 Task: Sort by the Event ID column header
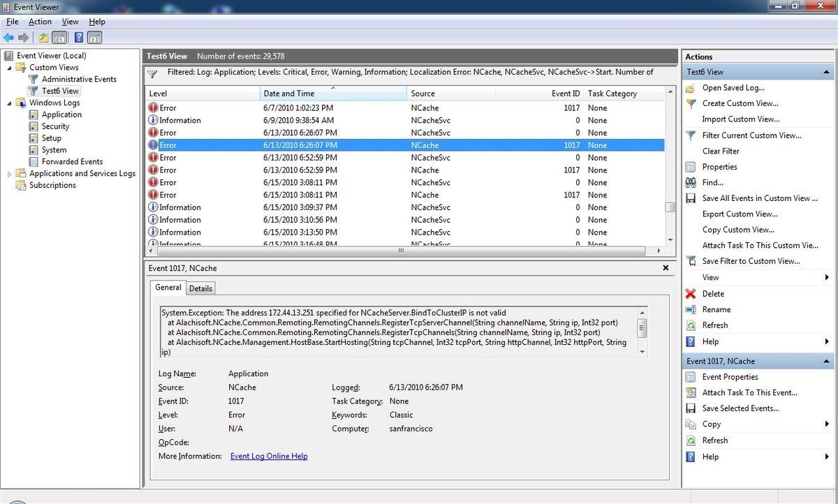pyautogui.click(x=539, y=94)
